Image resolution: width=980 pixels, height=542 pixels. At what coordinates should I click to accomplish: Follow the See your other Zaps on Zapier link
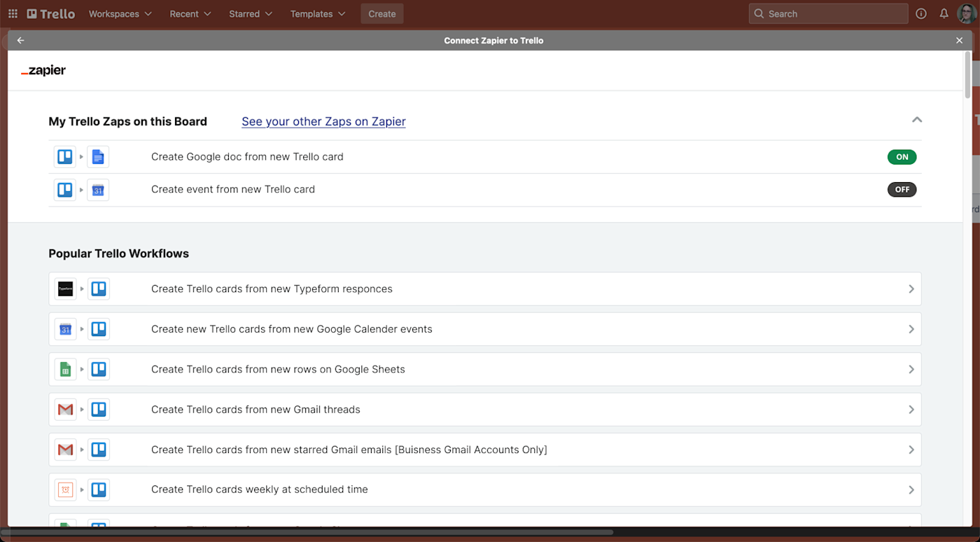(323, 121)
